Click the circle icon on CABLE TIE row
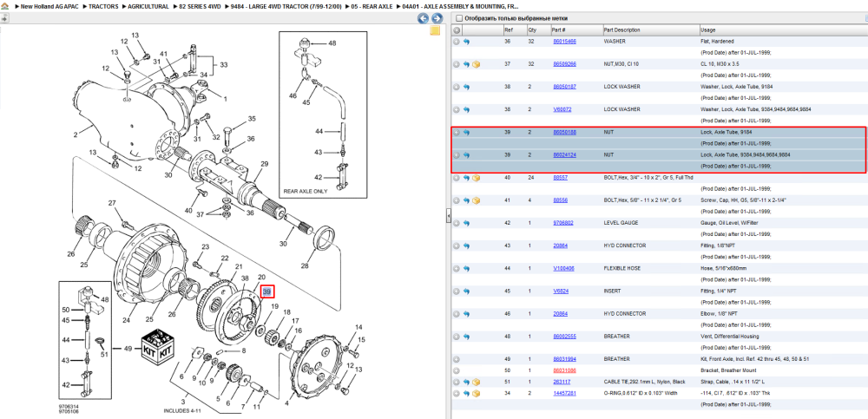868x419 pixels. tap(457, 382)
